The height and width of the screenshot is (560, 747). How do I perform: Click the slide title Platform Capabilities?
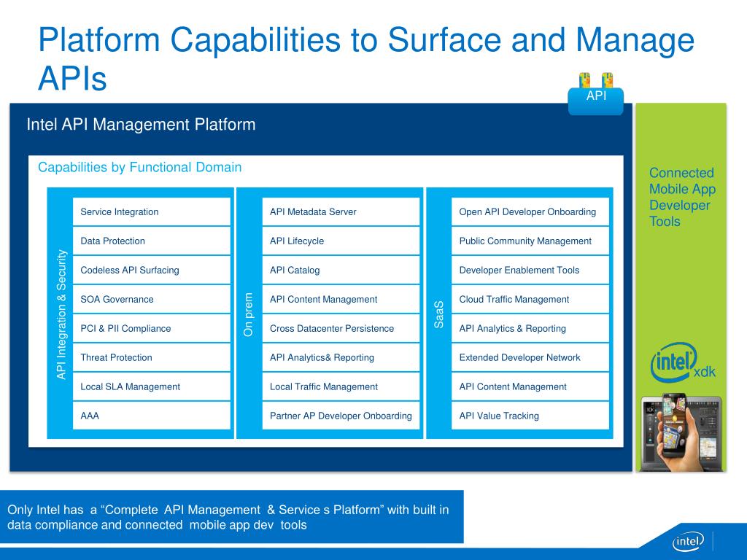(x=366, y=58)
